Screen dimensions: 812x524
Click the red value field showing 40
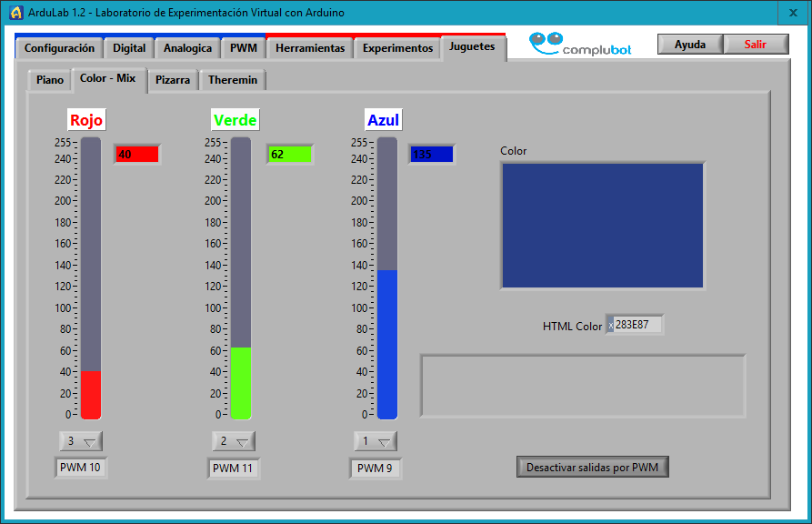136,155
